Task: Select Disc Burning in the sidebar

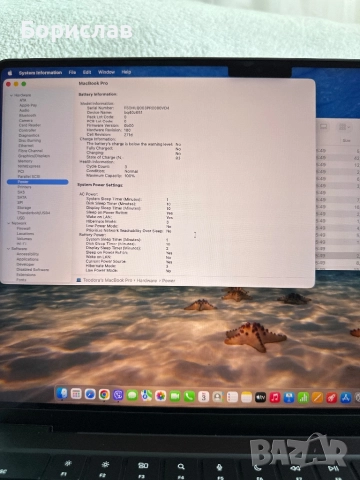Action: coord(30,141)
